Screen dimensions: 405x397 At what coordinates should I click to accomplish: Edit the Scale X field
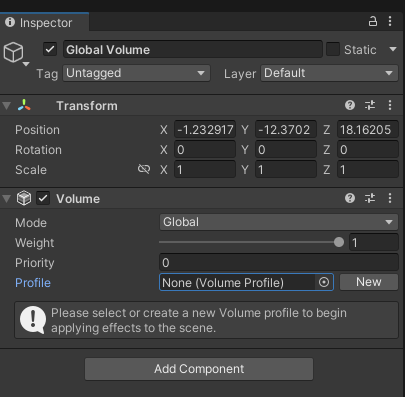[205, 169]
